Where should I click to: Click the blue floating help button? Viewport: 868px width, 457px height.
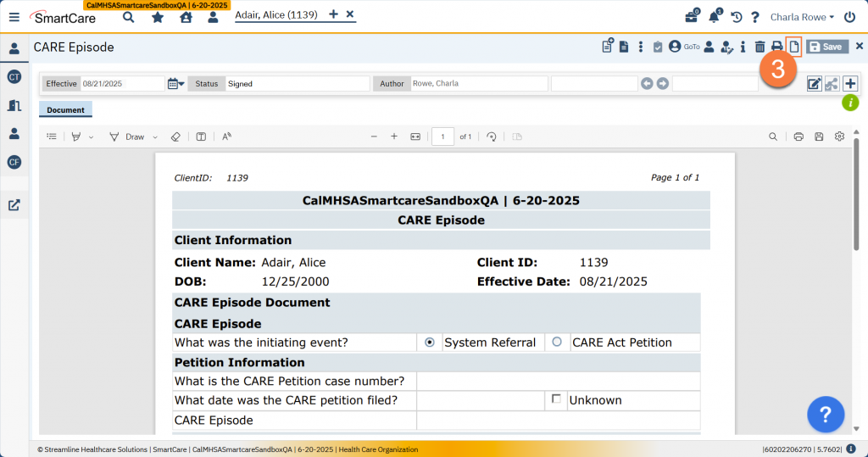click(x=826, y=415)
